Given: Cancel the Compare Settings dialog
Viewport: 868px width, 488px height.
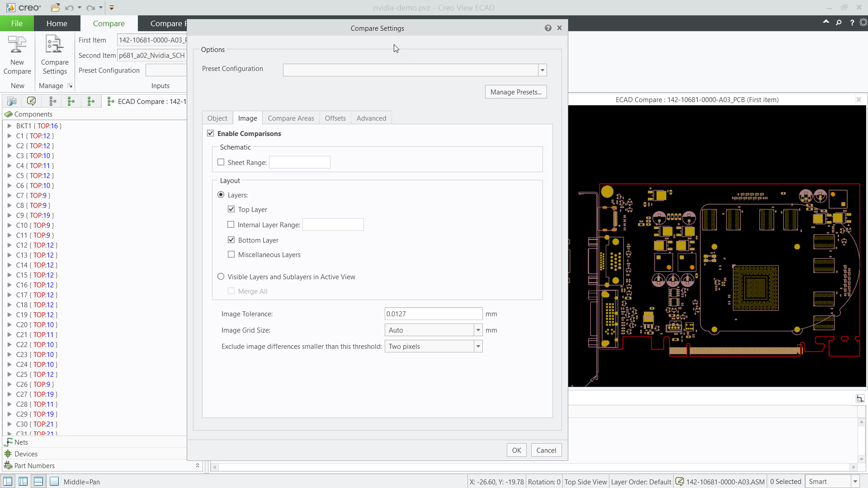Looking at the screenshot, I should 546,450.
